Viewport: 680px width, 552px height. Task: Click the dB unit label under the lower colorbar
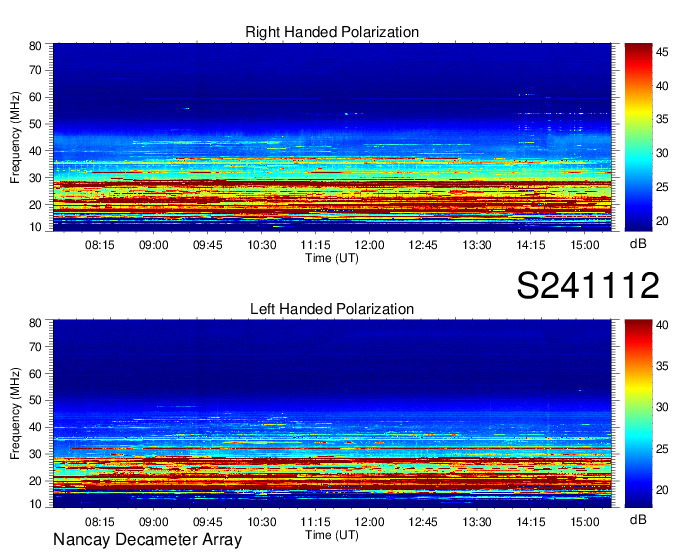tap(638, 520)
